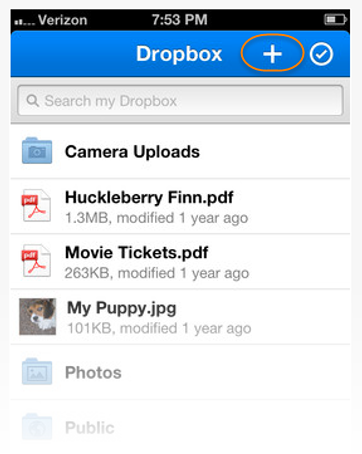362x454 pixels.
Task: Tap the 7:53 PM clock
Action: click(x=180, y=20)
